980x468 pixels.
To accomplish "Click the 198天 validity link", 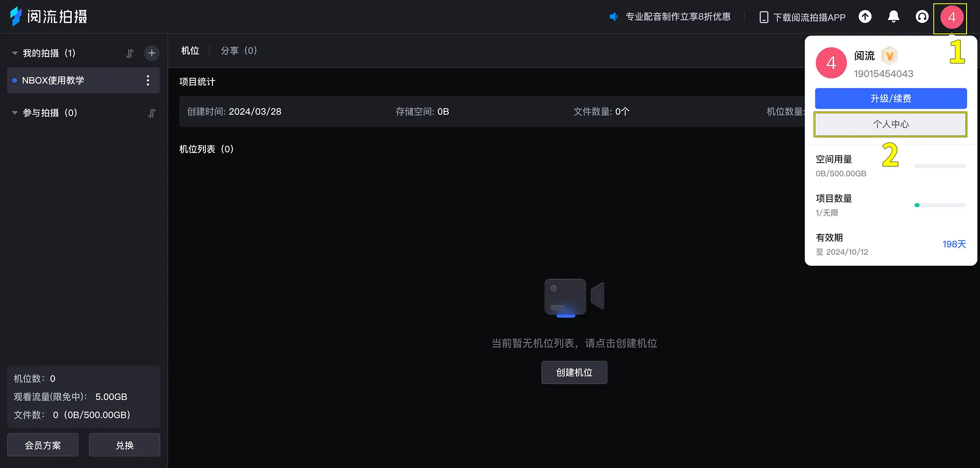I will [x=954, y=244].
